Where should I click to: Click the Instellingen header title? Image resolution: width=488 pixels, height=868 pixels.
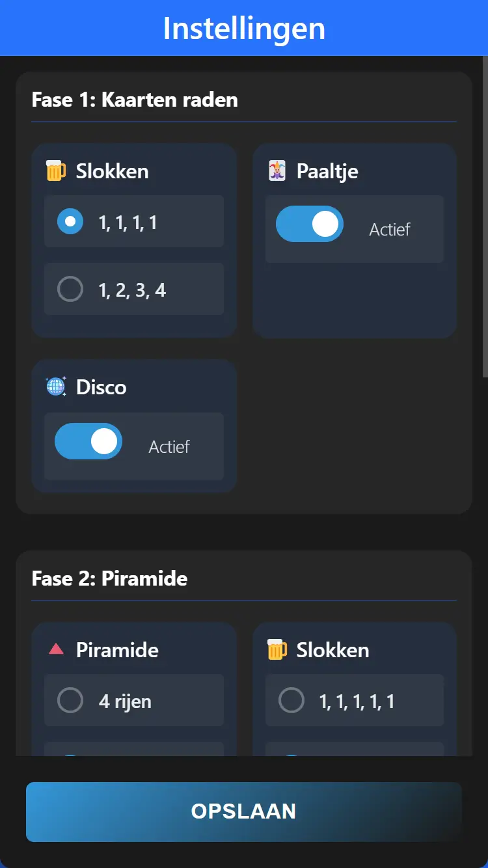[244, 29]
